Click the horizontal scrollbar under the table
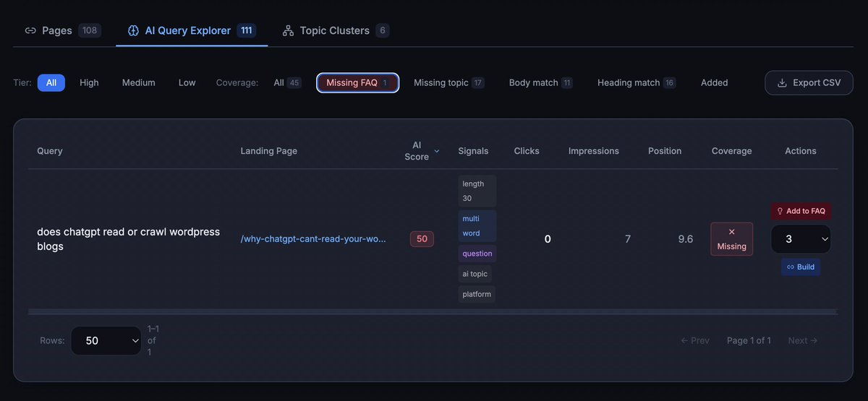The width and height of the screenshot is (868, 401). tap(433, 311)
